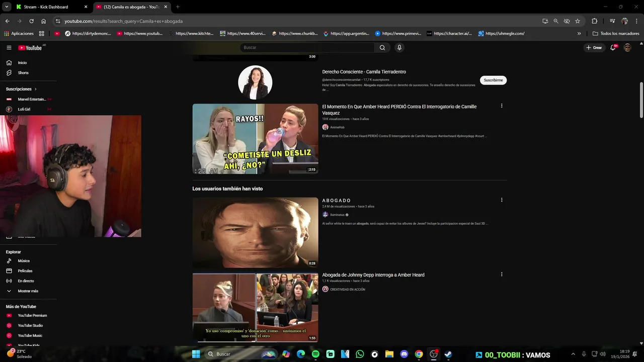Open Steam from the taskbar
Screen dimensions: 644x362
point(448,354)
